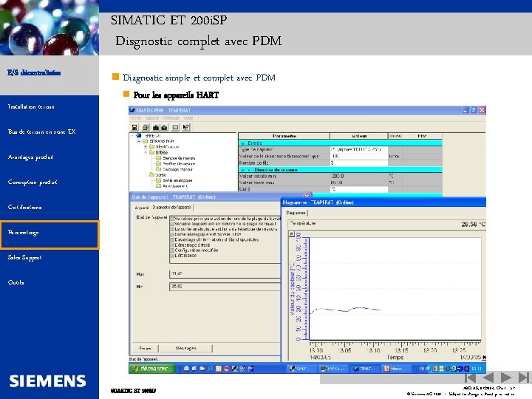This screenshot has height=399, width=532.
Task: Open the Unité value dropdown field
Action: (358, 189)
